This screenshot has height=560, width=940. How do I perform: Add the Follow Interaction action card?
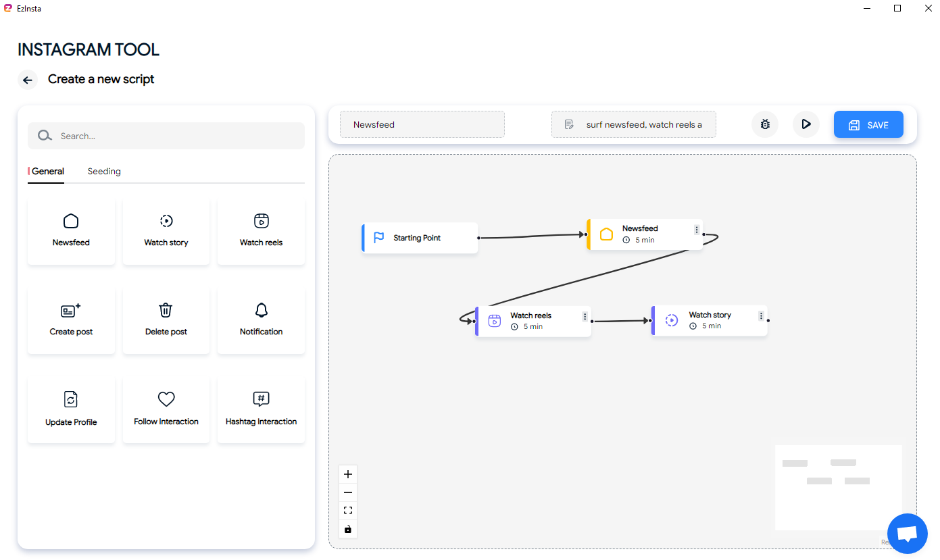click(166, 409)
